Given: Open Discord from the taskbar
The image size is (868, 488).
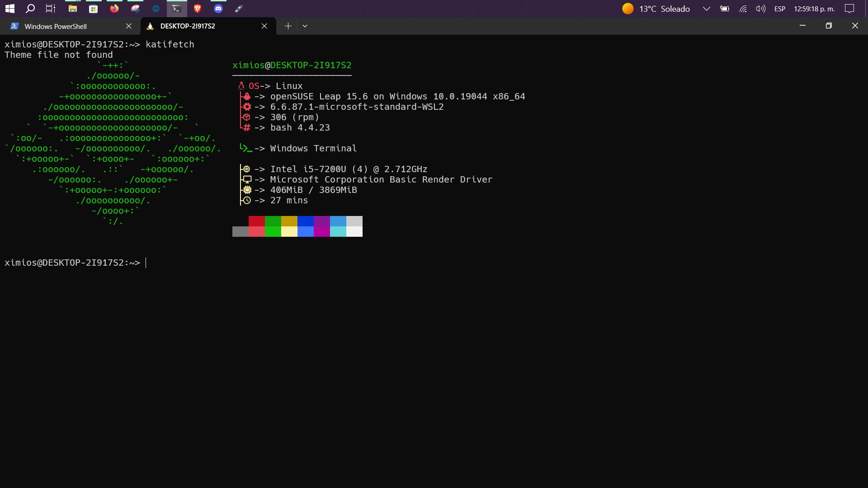Looking at the screenshot, I should tap(218, 9).
